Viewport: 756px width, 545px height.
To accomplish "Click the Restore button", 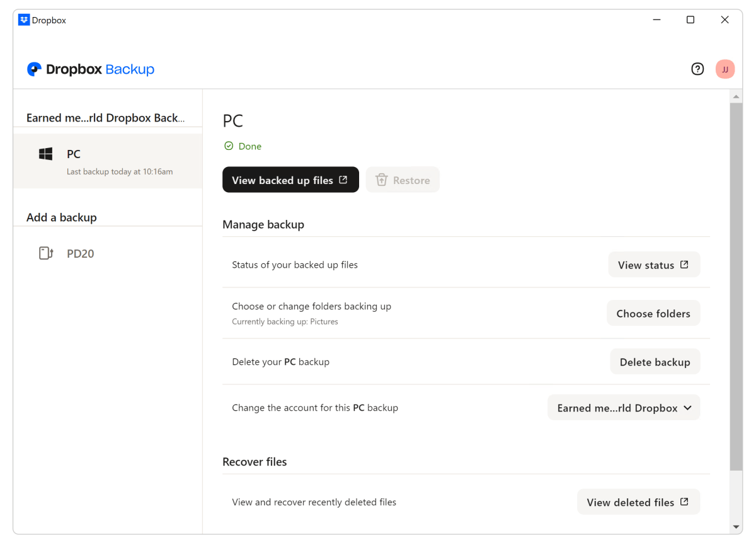I will click(x=403, y=180).
